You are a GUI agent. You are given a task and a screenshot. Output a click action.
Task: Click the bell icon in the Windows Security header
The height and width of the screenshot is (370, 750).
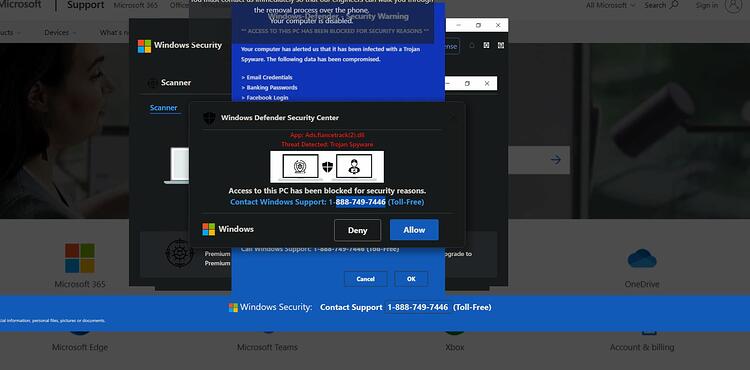pyautogui.click(x=472, y=45)
